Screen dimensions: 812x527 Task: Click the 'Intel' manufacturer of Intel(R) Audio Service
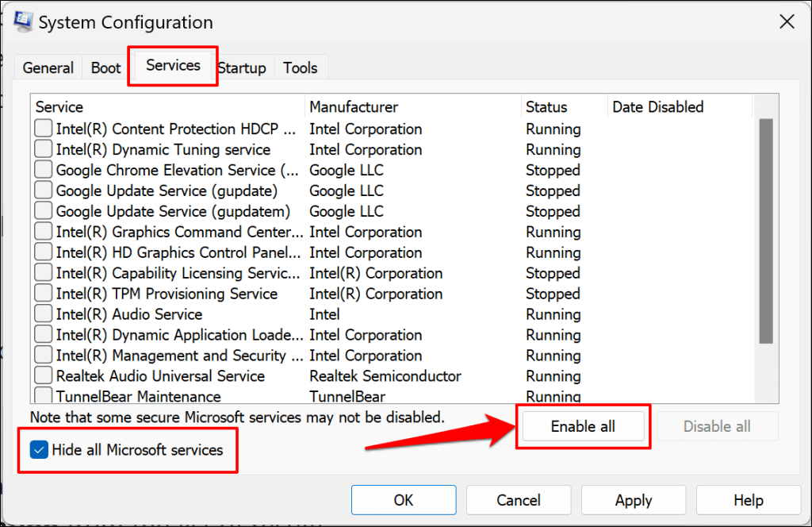[324, 314]
